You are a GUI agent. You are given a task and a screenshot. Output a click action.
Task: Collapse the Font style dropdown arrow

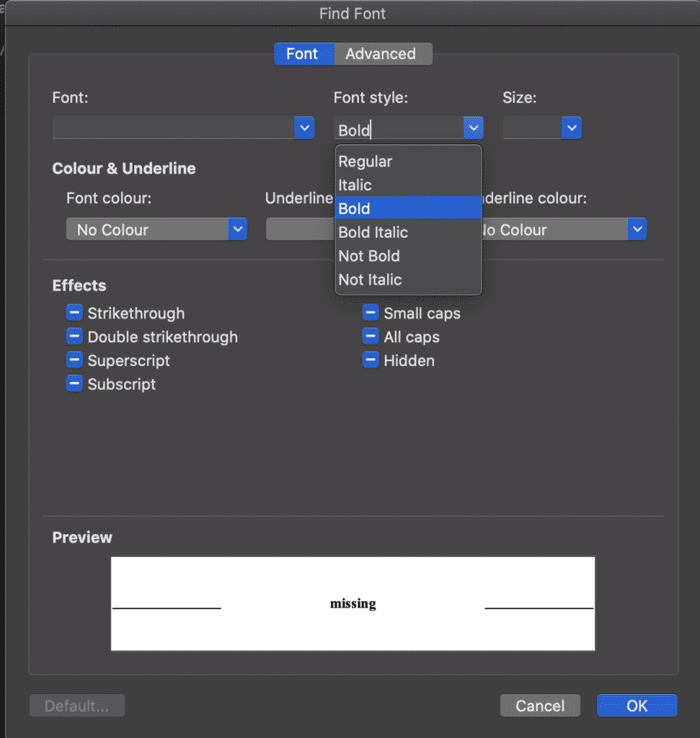(473, 128)
